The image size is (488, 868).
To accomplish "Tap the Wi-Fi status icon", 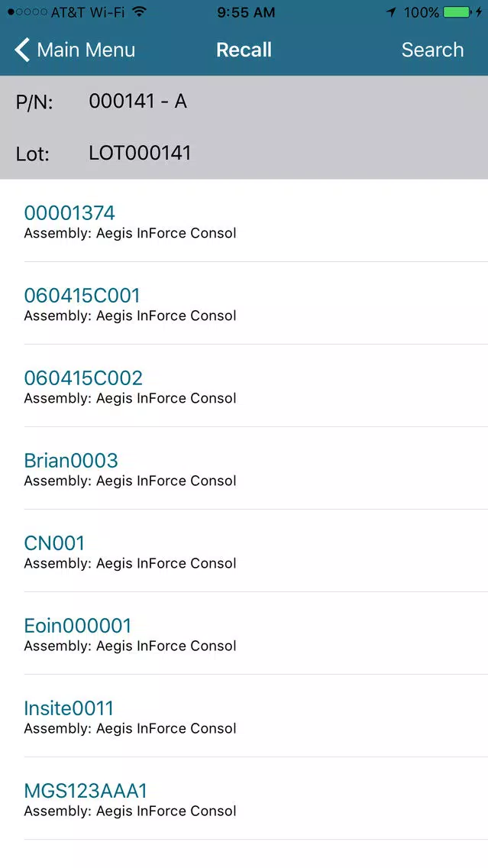I will [140, 11].
